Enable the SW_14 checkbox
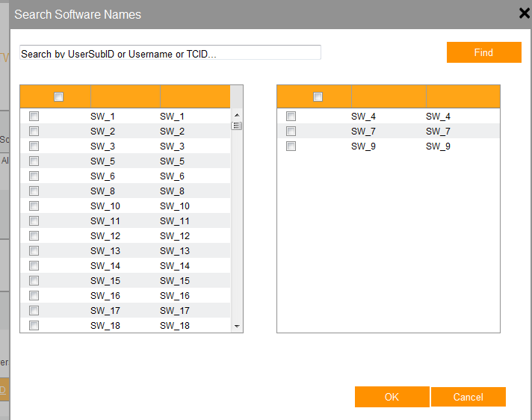The height and width of the screenshot is (420, 532). [34, 265]
